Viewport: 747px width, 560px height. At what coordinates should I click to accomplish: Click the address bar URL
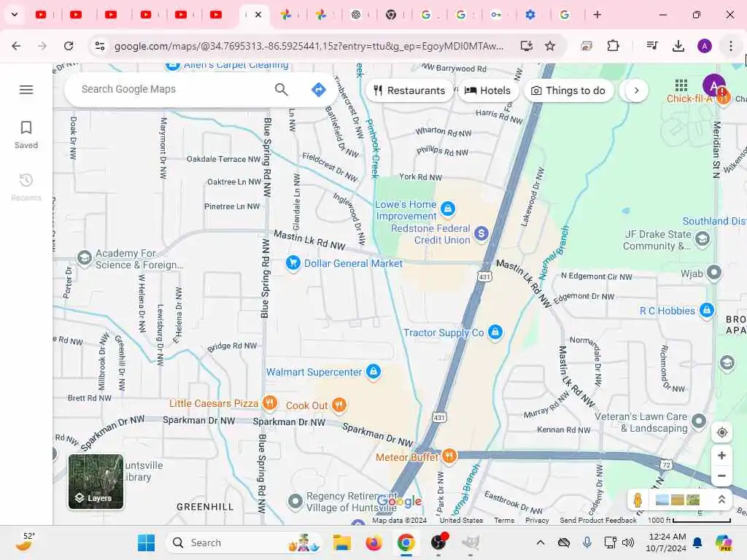pyautogui.click(x=309, y=46)
